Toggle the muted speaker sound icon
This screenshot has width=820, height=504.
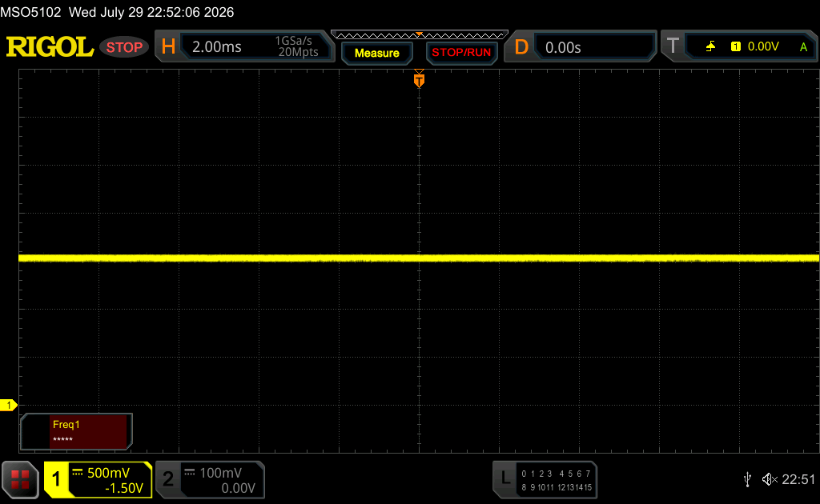770,479
